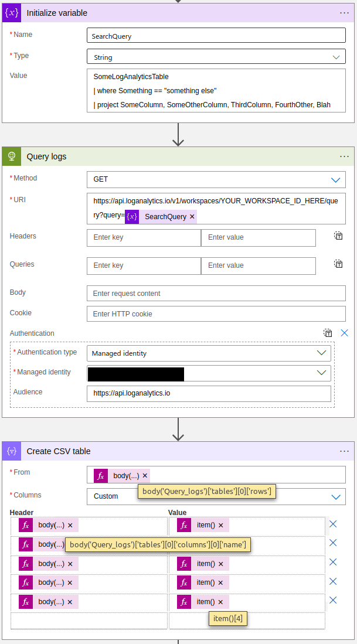This screenshot has width=357, height=644.
Task: Delete the fifth CSV column row
Action: [333, 600]
